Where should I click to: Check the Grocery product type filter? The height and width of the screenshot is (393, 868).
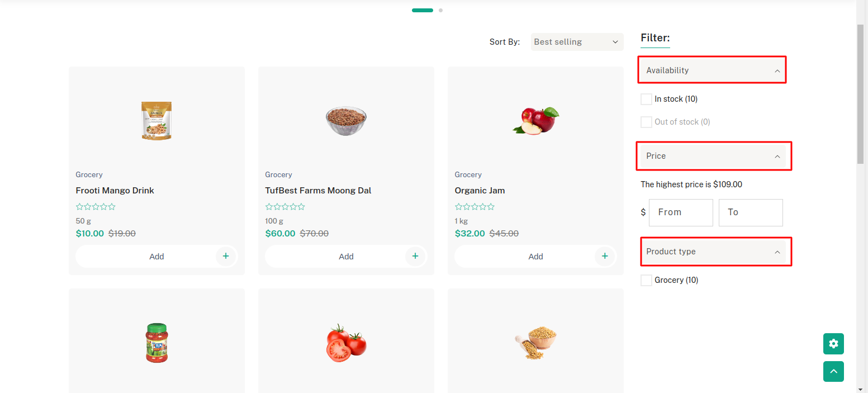646,280
